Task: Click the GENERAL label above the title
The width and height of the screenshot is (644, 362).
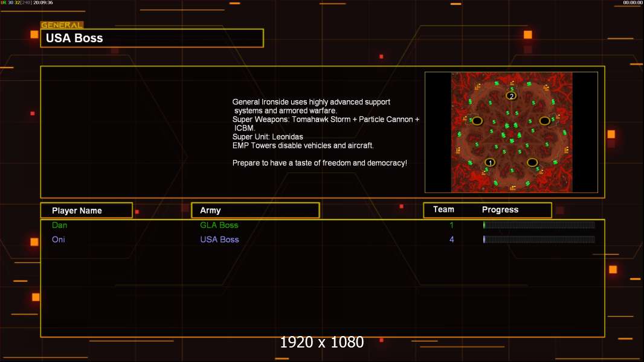Action: coord(62,25)
